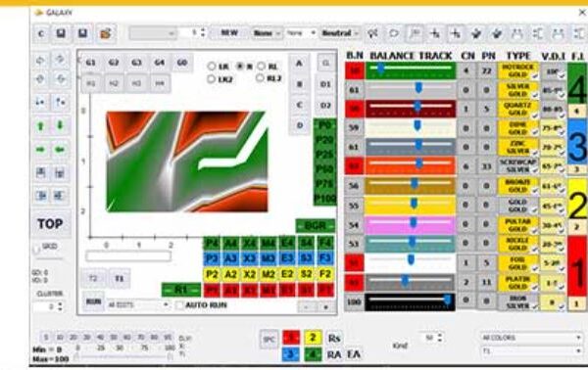Click the first dark bucket-like toolbar icon
The height and width of the screenshot is (370, 588).
[x=476, y=33]
